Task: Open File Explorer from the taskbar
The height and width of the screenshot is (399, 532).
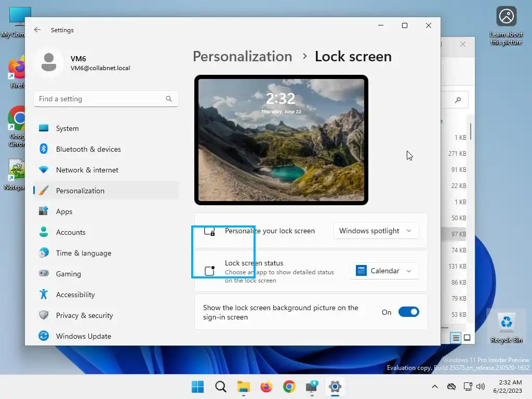Action: (x=243, y=387)
